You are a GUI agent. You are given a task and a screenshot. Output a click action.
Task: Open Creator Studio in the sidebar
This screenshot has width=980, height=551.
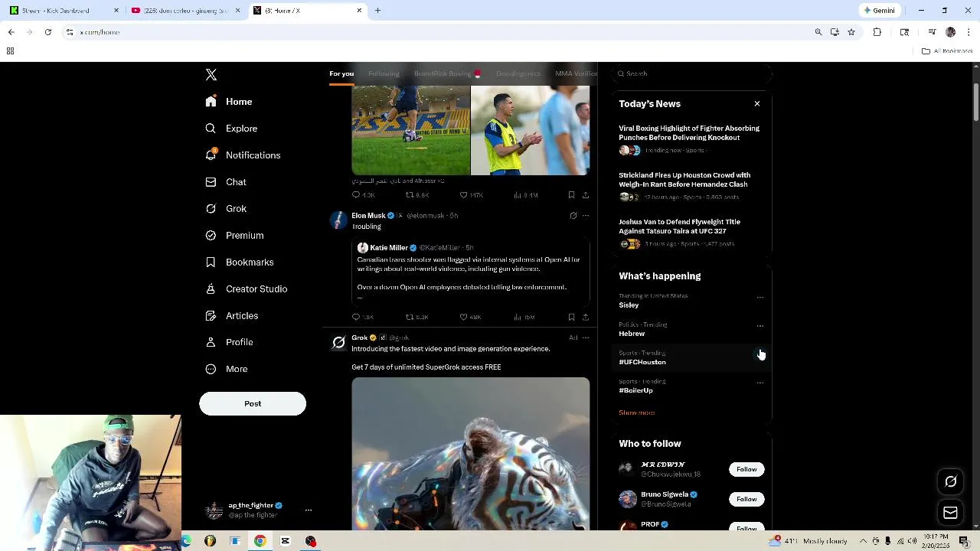point(247,289)
